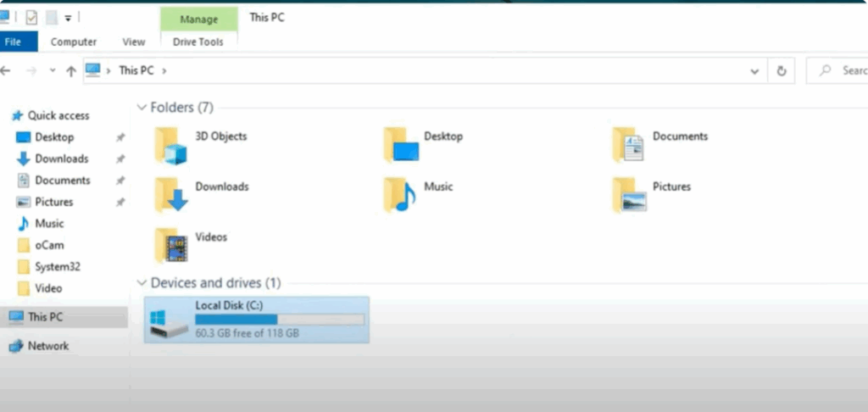The height and width of the screenshot is (412, 868).
Task: Click the pin icon beside sidebar Downloads
Action: (120, 159)
